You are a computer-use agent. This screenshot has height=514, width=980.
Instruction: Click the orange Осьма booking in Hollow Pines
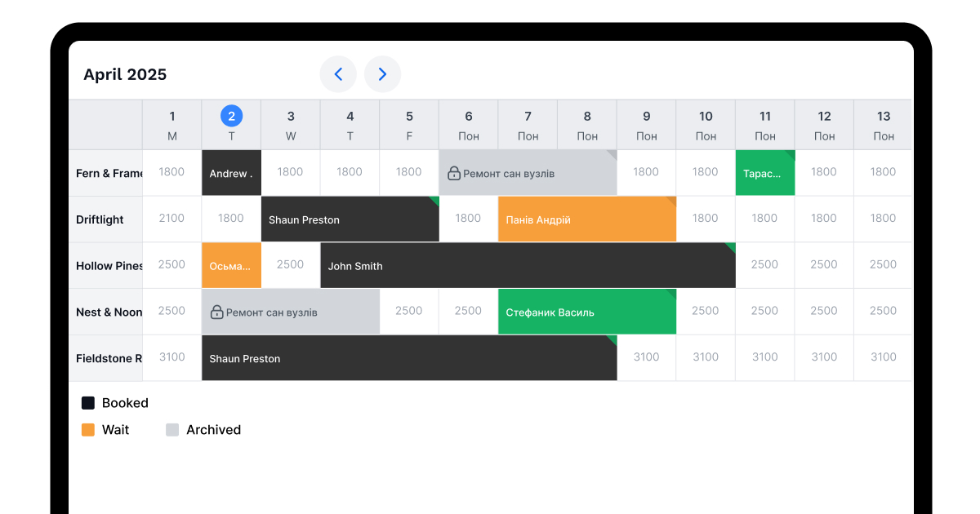[x=231, y=265]
